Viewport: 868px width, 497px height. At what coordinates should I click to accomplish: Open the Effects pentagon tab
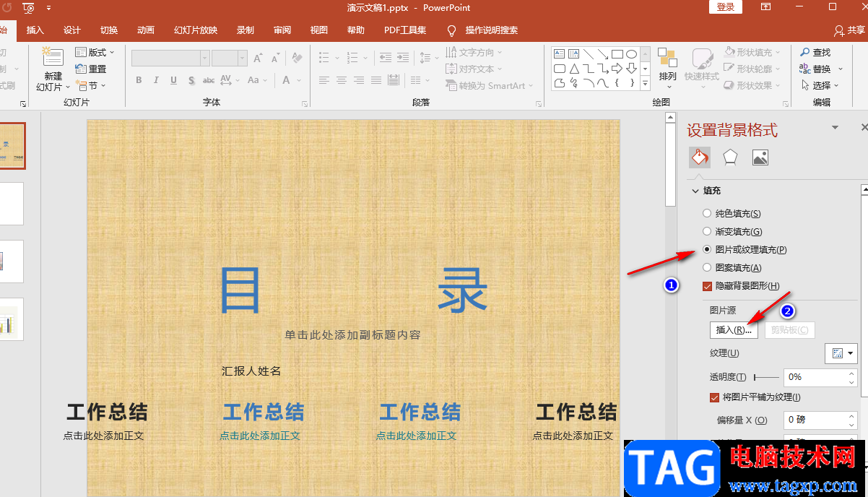pos(730,157)
